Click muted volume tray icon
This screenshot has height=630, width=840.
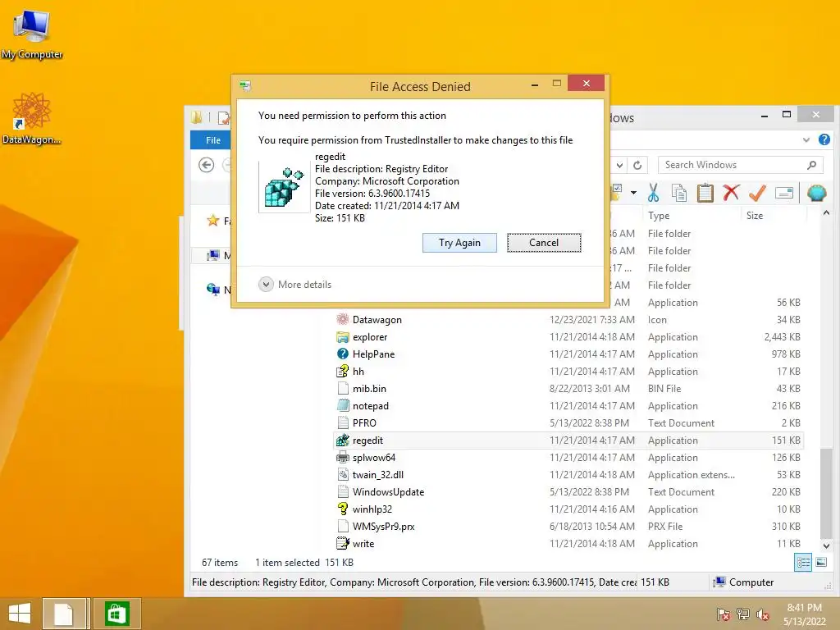[x=762, y=614]
